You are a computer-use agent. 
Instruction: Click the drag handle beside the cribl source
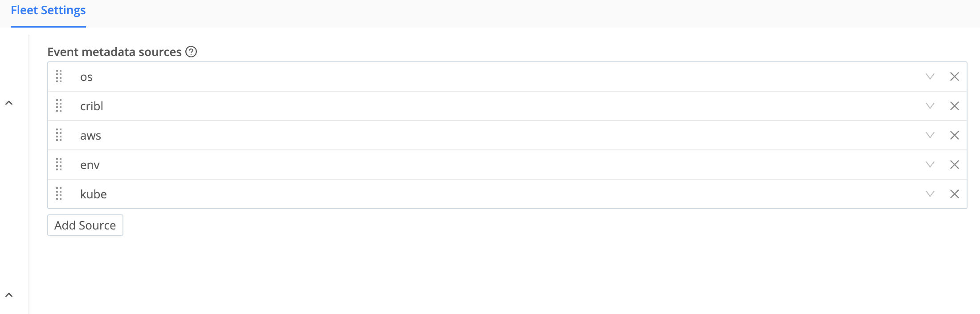click(59, 106)
